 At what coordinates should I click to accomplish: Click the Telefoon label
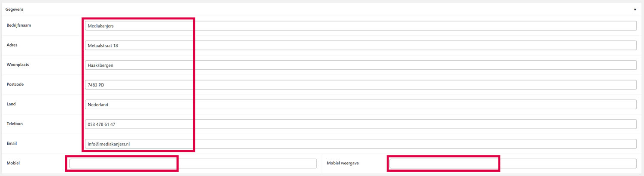pos(15,124)
